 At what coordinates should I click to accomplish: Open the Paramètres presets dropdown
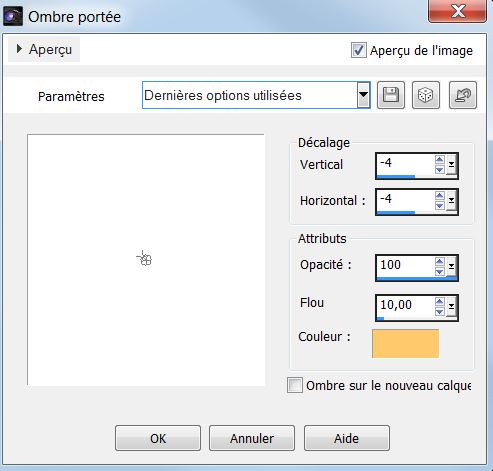[x=363, y=95]
